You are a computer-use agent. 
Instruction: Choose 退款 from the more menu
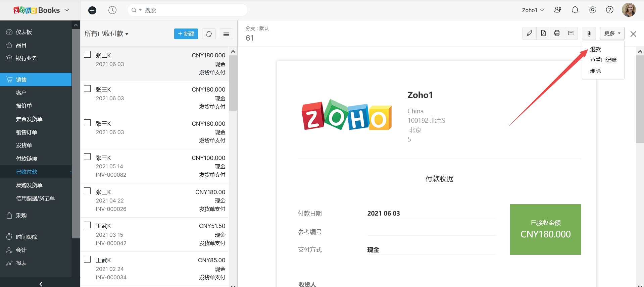coord(595,49)
